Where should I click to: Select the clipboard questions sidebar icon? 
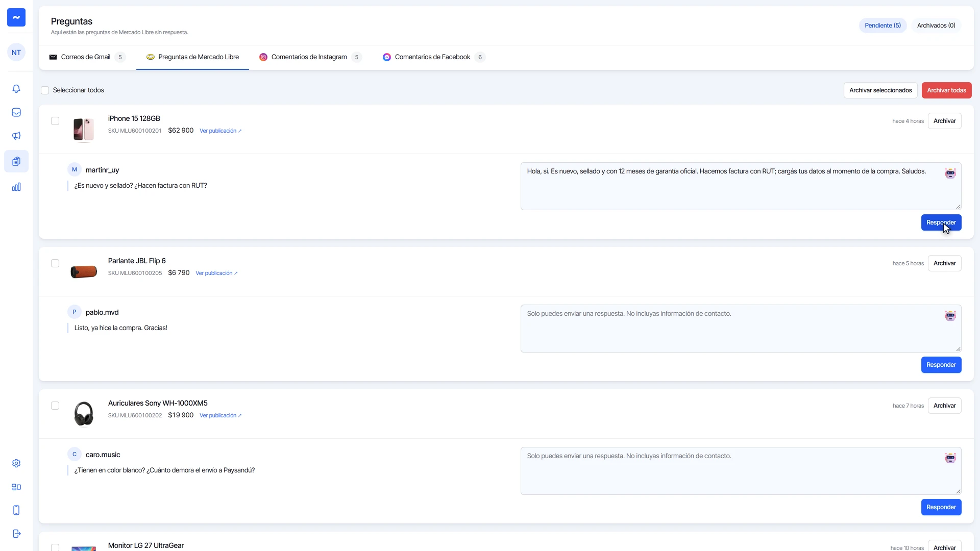(x=16, y=161)
